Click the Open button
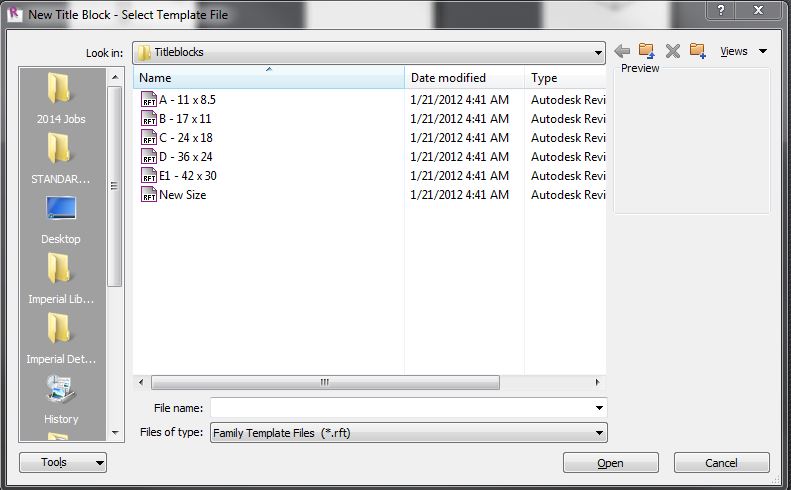The height and width of the screenshot is (490, 791). [x=610, y=463]
